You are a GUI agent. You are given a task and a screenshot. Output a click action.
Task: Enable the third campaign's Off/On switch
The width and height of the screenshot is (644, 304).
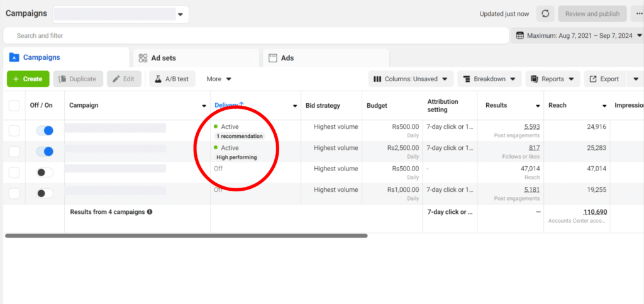45,172
